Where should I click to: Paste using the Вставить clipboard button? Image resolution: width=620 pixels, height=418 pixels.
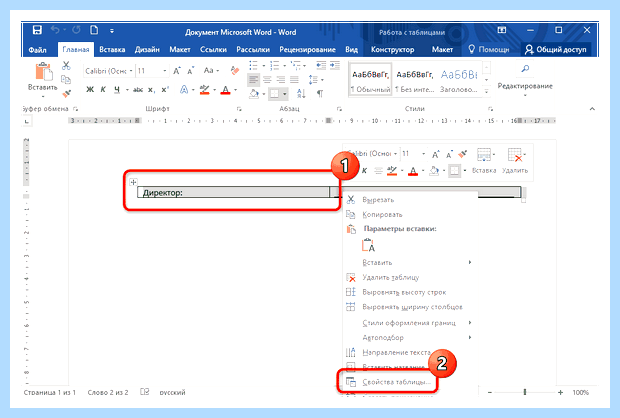point(43,79)
